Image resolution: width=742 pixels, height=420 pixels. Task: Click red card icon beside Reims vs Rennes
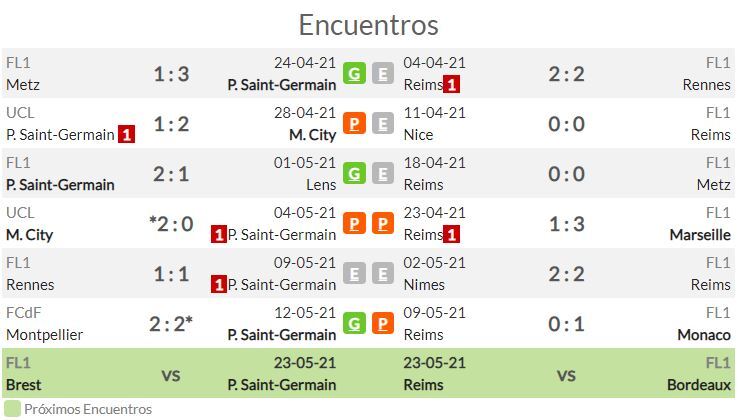point(451,85)
